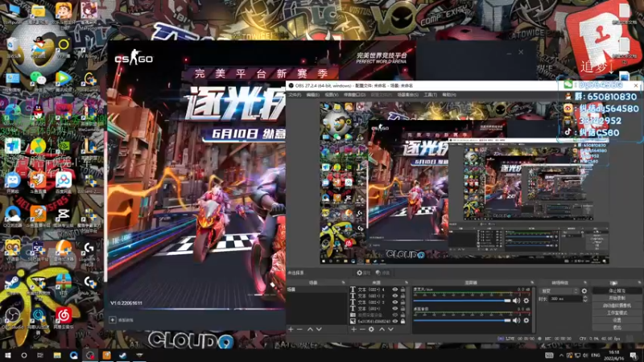Open Controls panel dock float icon
The image size is (644, 362).
[x=639, y=283]
